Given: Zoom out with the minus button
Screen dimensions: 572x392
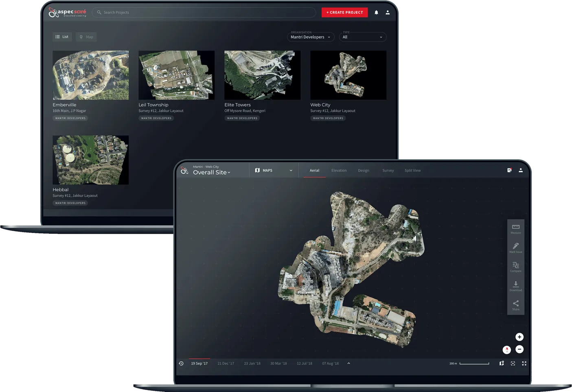Looking at the screenshot, I should click(x=519, y=349).
